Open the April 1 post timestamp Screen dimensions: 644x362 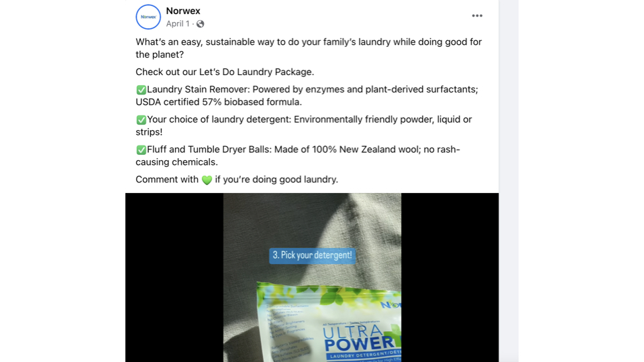177,24
